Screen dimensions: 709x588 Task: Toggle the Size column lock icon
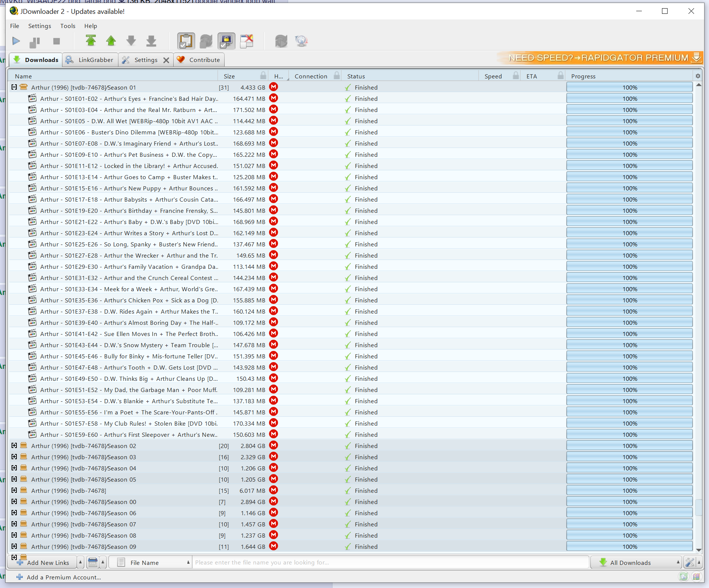(x=263, y=75)
